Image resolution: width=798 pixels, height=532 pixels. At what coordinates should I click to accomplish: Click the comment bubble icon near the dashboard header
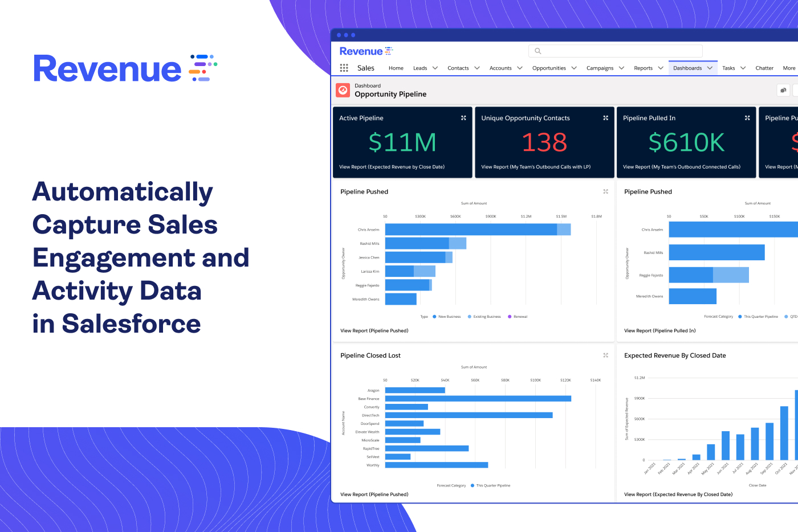click(x=783, y=90)
